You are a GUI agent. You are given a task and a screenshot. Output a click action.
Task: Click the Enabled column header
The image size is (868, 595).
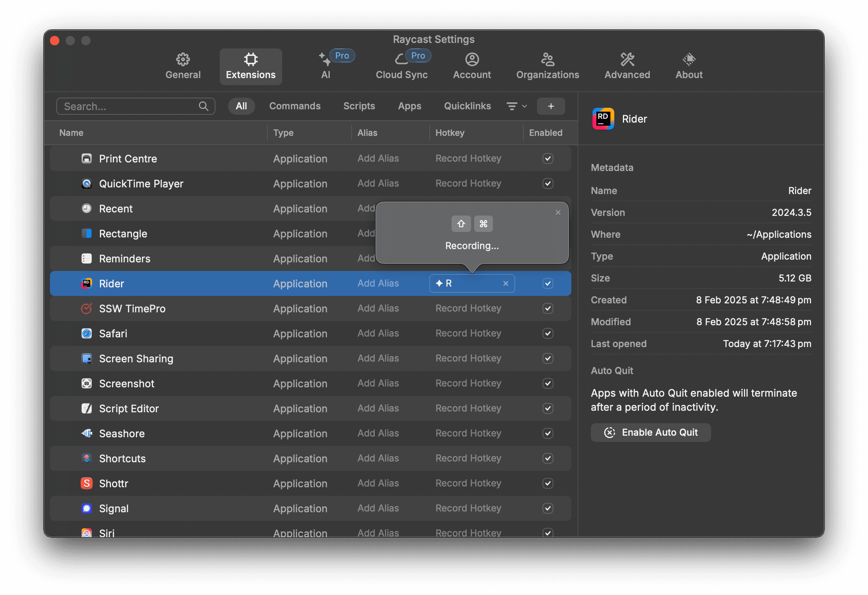point(546,133)
